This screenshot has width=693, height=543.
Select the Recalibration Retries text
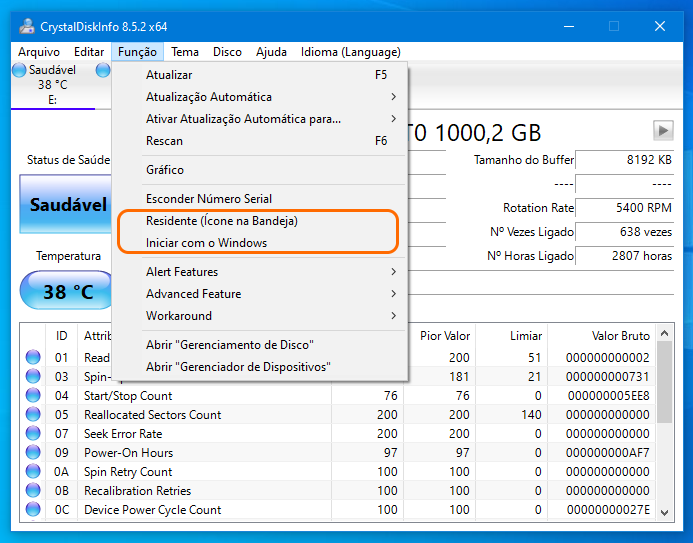coord(137,490)
